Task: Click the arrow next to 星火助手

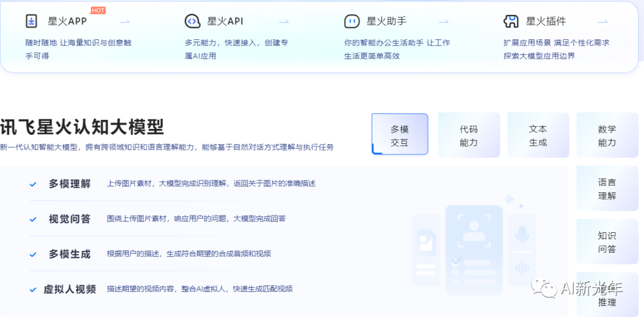Action: 444,21
